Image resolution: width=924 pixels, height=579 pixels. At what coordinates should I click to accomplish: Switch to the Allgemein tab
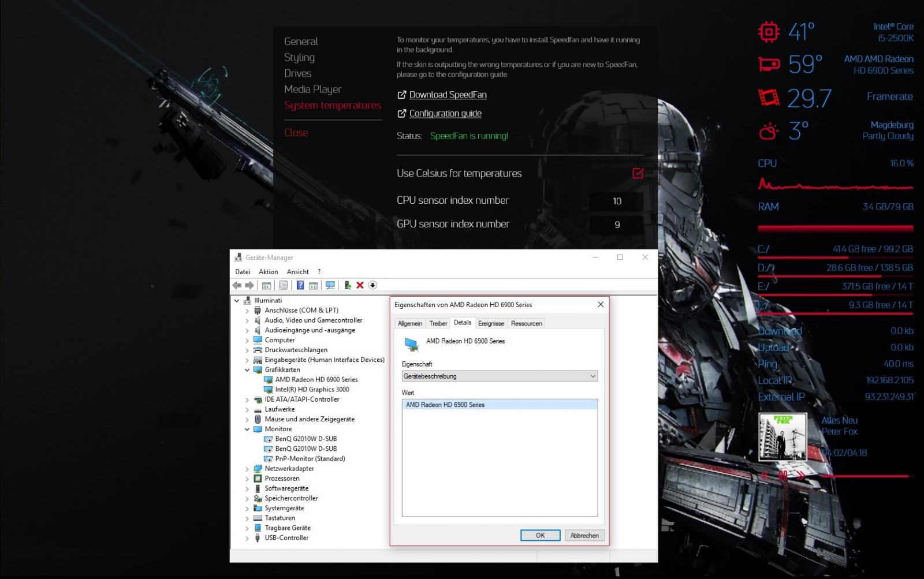click(410, 323)
